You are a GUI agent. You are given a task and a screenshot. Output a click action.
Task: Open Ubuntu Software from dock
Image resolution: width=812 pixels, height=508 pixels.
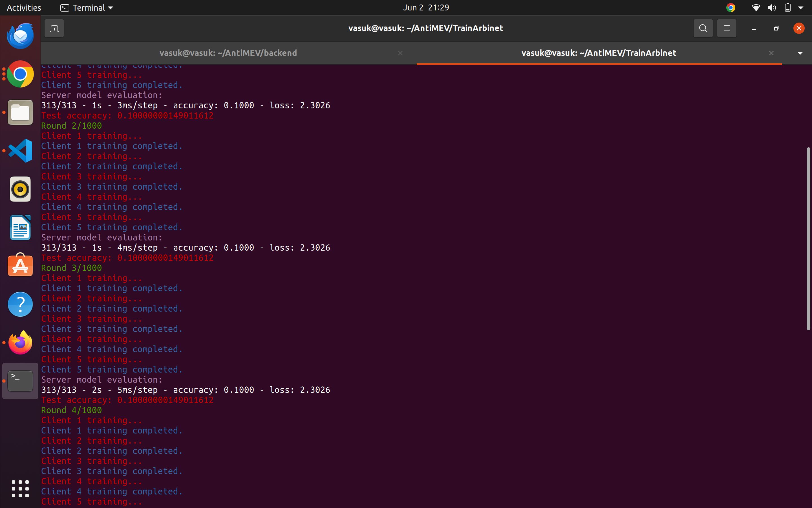point(20,265)
